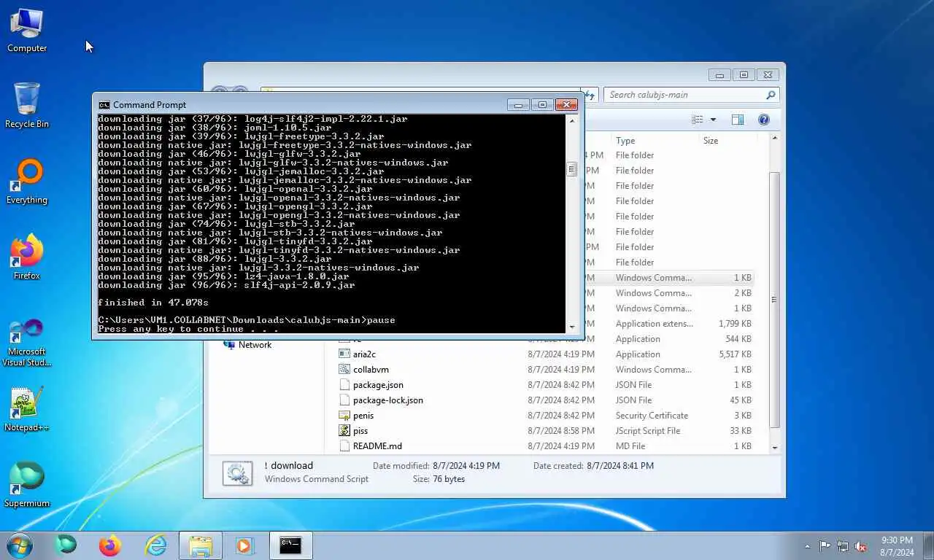Click the Explorer file list scrollbar thumb
The height and width of the screenshot is (560, 934).
click(775, 300)
